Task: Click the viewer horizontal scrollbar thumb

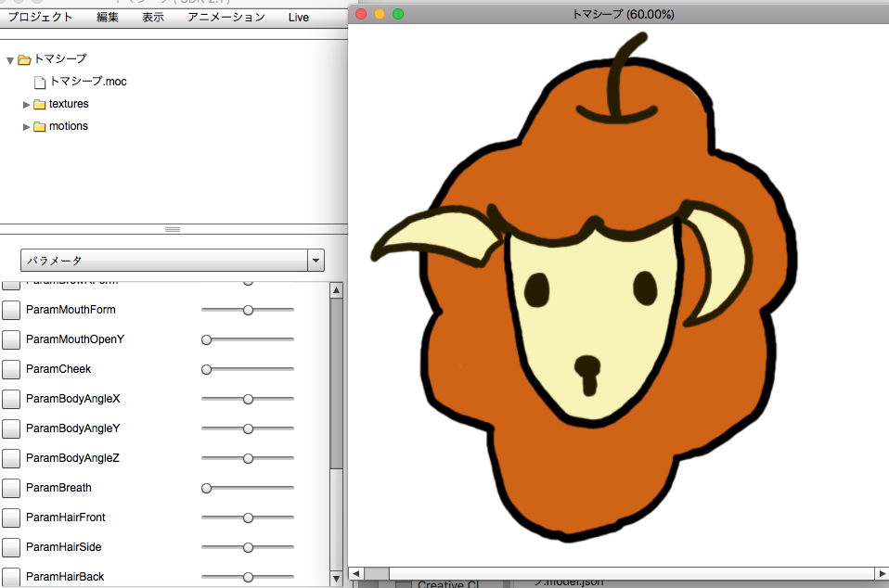Action: (376, 574)
